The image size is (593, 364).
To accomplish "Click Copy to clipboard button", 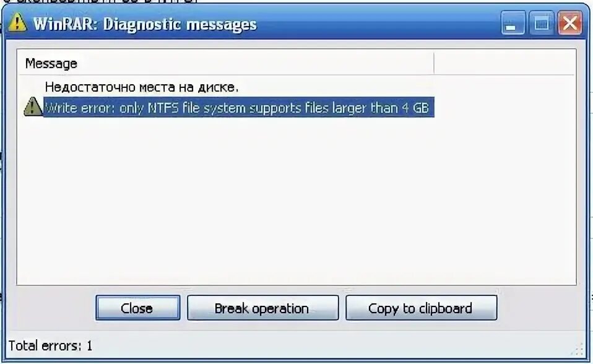I will pos(422,308).
